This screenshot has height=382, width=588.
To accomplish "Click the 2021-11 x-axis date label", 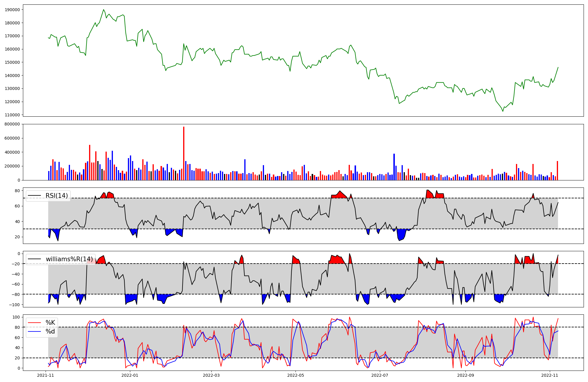I will 46,375.
